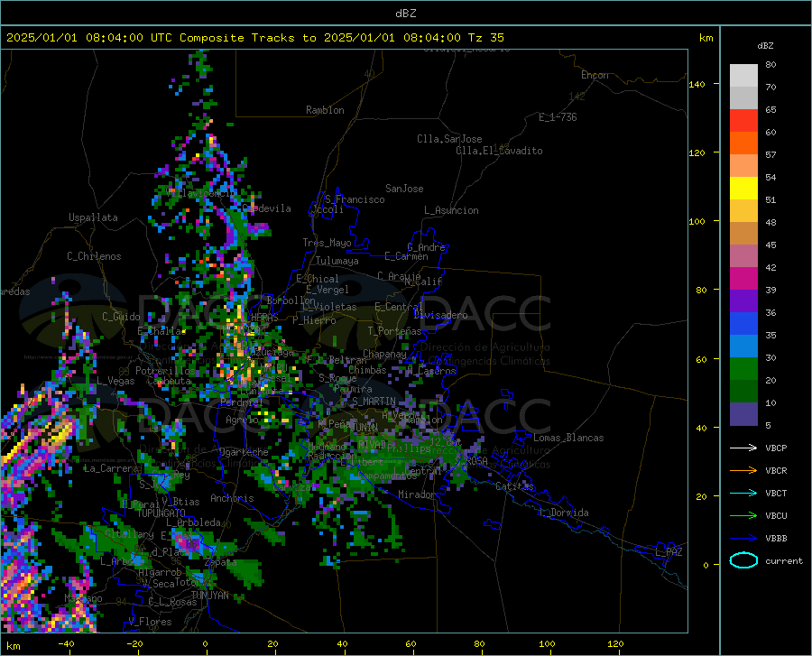Click the S_Francisco map label
The height and width of the screenshot is (656, 812).
355,199
